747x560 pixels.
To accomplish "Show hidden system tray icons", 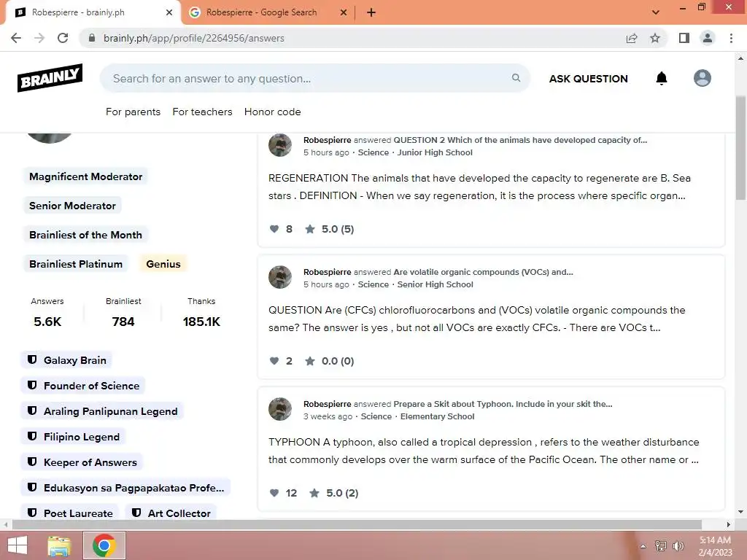I will 643,546.
